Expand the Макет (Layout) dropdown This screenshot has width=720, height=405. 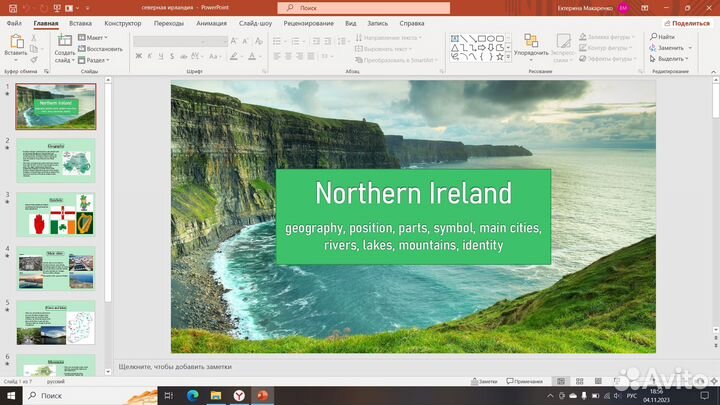[97, 37]
